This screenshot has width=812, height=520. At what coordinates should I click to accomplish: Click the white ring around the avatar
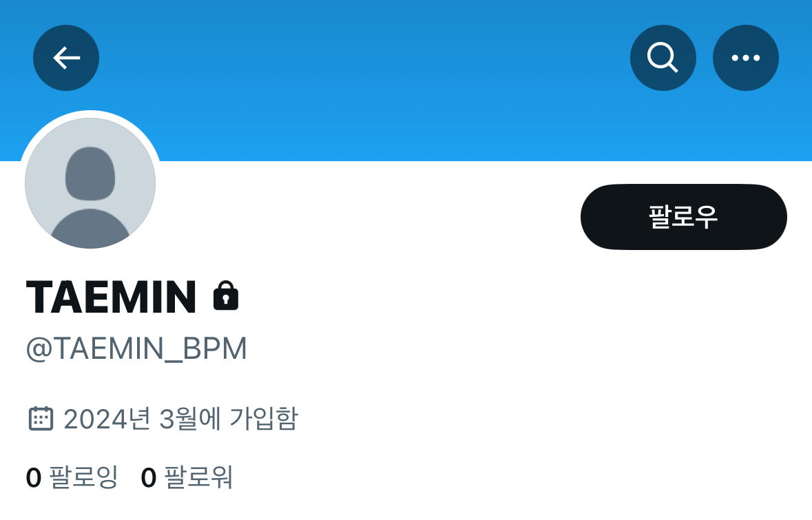(90, 114)
